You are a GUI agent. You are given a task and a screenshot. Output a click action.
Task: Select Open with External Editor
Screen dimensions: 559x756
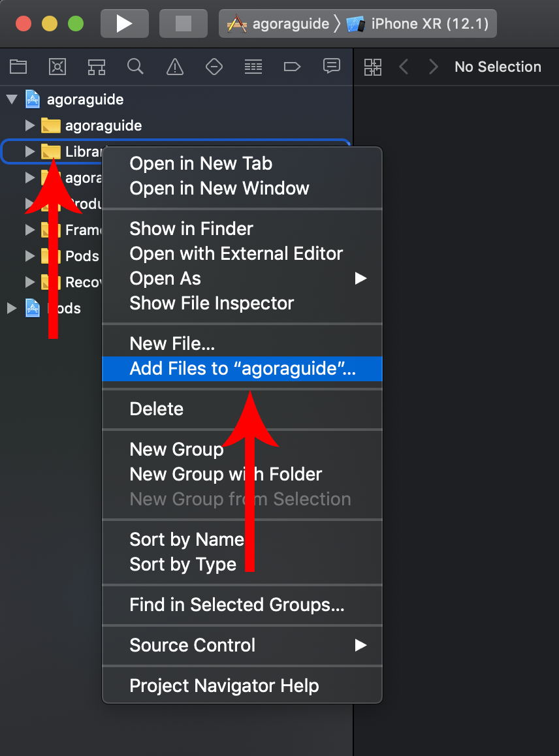point(242,253)
